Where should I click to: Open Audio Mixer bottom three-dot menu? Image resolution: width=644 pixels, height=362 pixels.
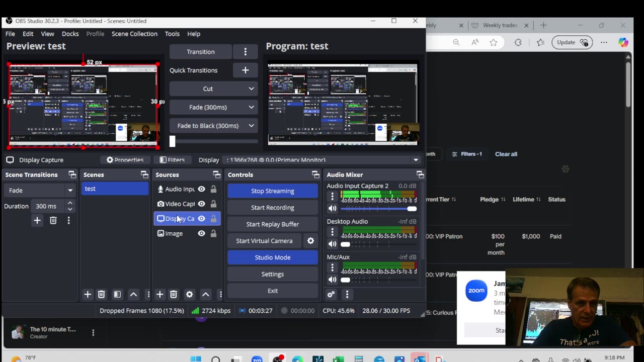[347, 295]
